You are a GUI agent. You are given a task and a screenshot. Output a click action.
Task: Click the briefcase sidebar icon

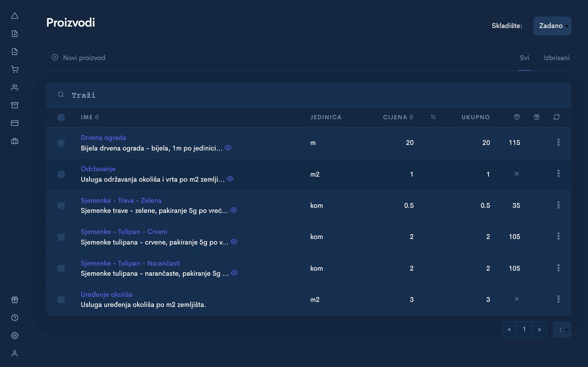pyautogui.click(x=15, y=141)
